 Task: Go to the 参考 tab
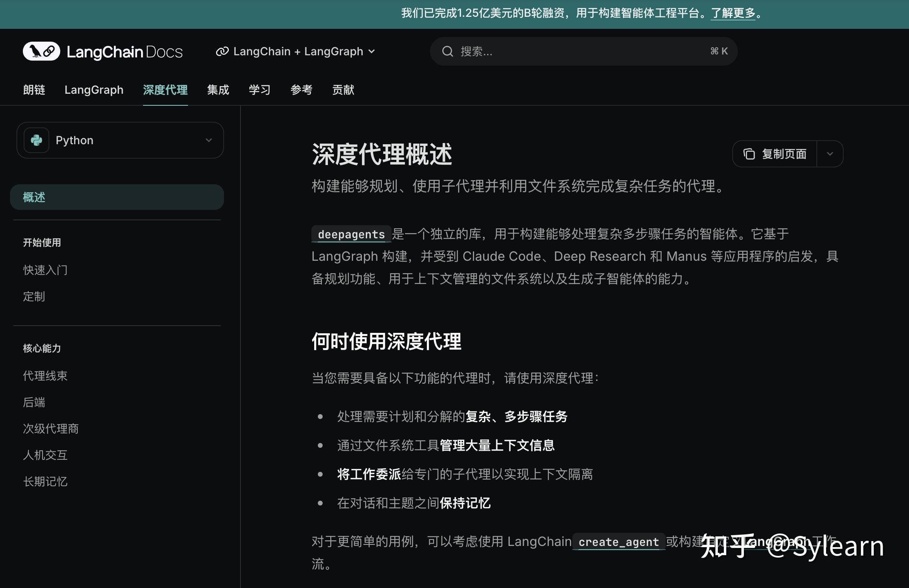coord(301,90)
